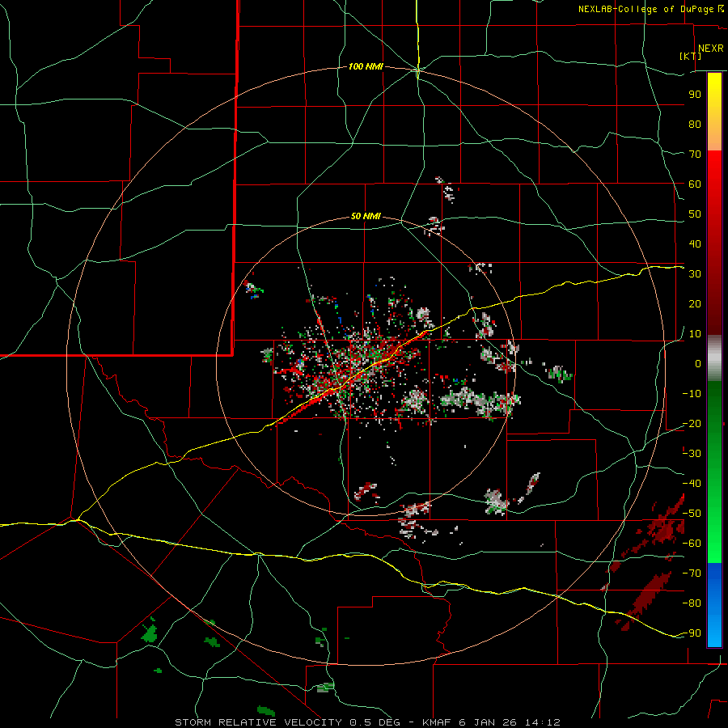Click the -40 value on the velocity scale
The image size is (728, 728).
[692, 484]
